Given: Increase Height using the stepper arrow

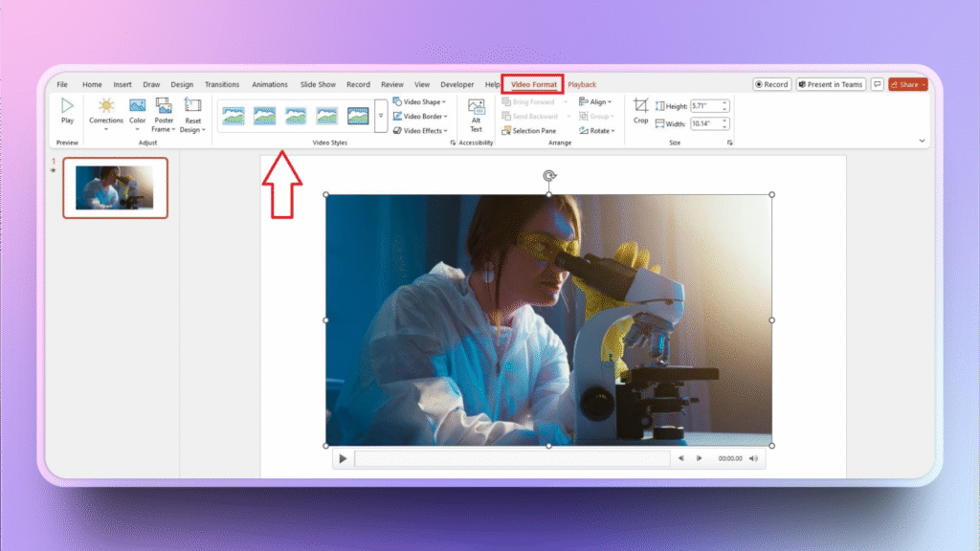Looking at the screenshot, I should 724,102.
